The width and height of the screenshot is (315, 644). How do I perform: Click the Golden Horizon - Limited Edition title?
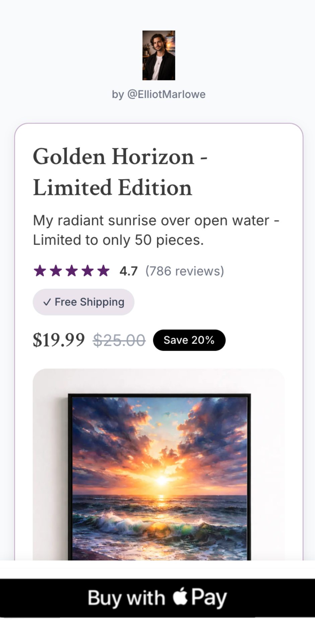coord(120,172)
